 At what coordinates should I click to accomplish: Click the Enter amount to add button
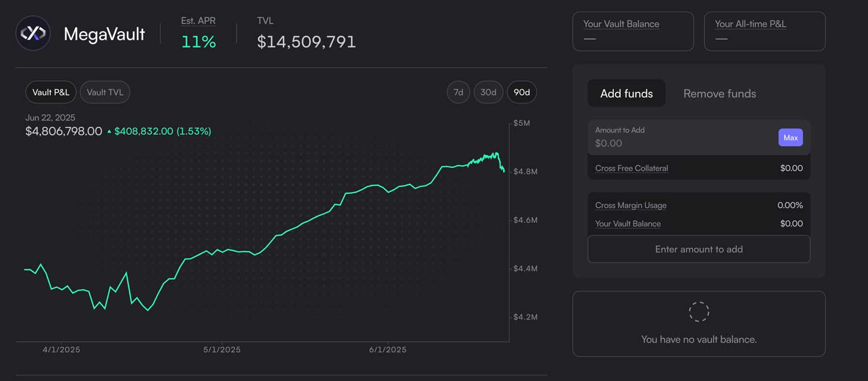698,249
